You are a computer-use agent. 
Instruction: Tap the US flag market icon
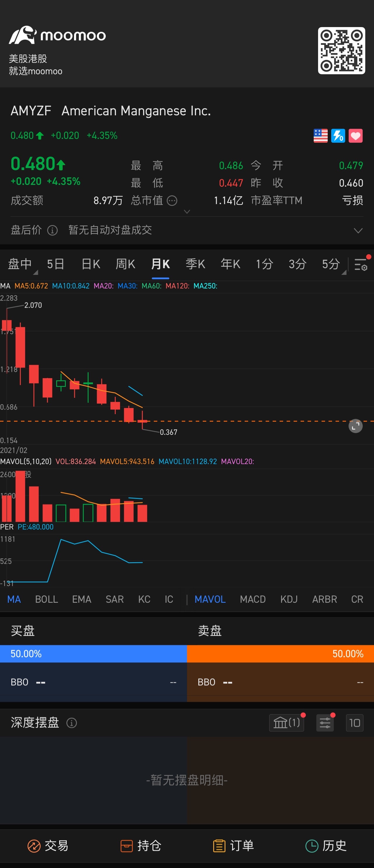click(x=320, y=136)
